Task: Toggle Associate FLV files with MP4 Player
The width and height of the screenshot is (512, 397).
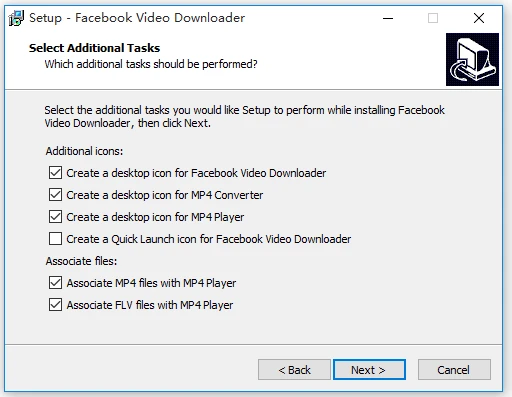Action: [x=55, y=305]
